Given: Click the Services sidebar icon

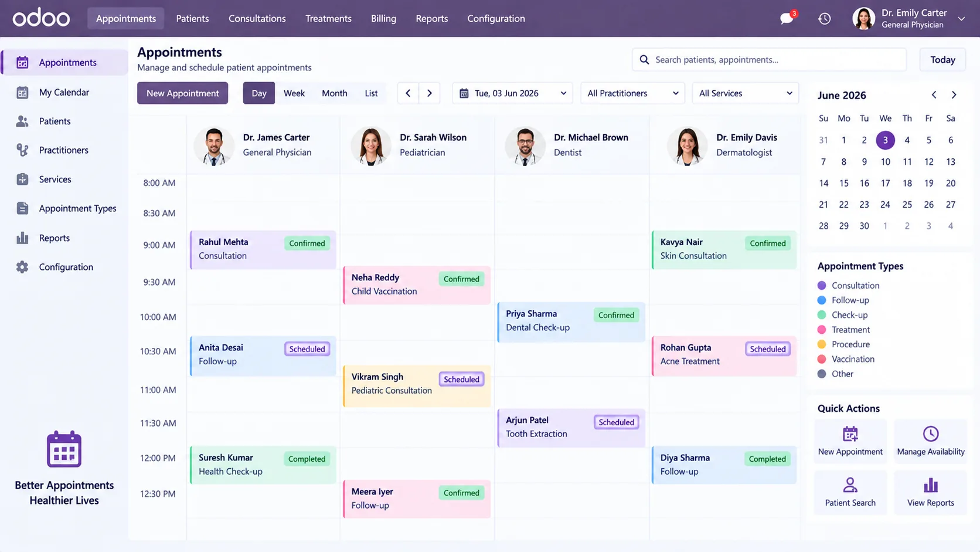Looking at the screenshot, I should point(22,179).
